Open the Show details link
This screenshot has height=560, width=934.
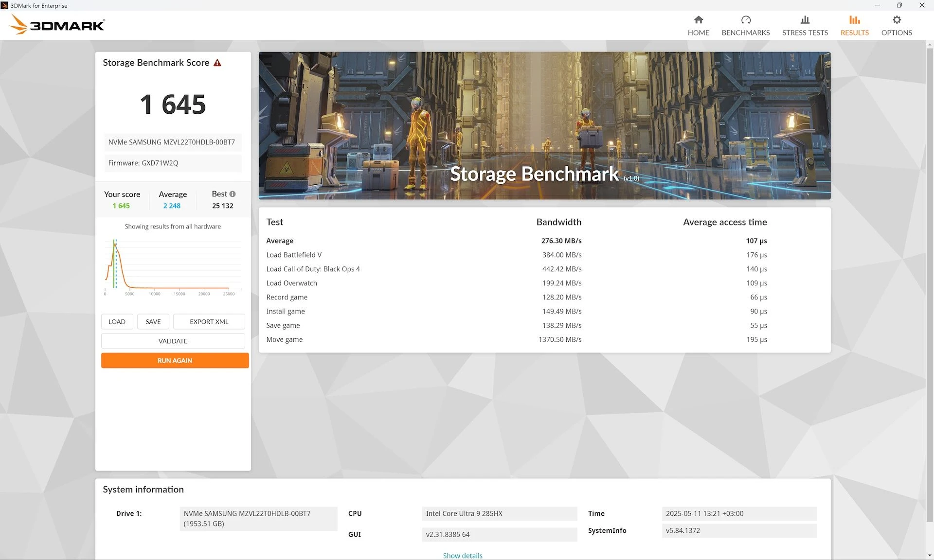click(463, 555)
